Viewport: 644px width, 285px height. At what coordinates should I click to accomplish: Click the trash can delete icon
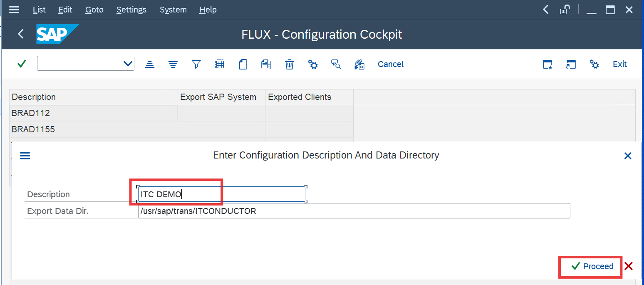(290, 64)
